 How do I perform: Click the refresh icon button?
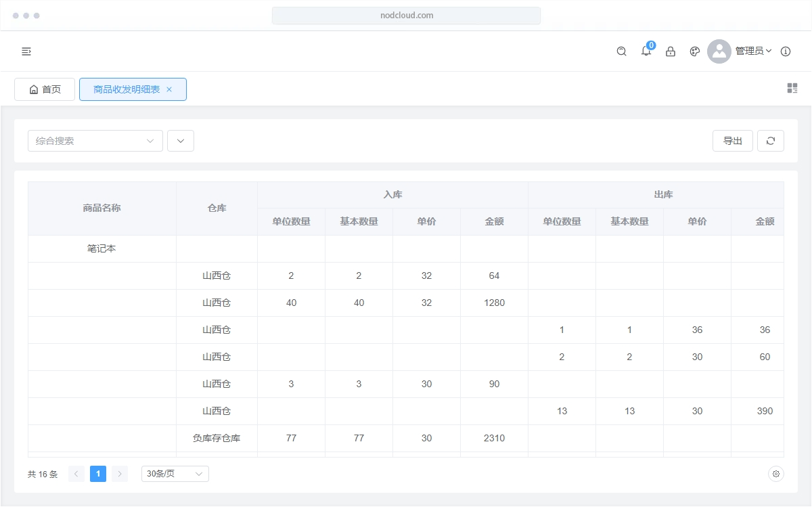[x=770, y=141]
